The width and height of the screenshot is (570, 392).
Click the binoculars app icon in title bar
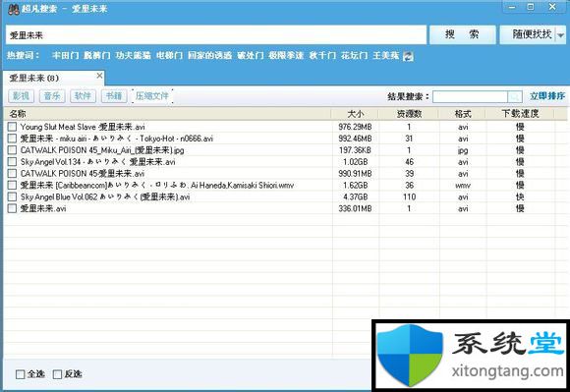point(14,9)
